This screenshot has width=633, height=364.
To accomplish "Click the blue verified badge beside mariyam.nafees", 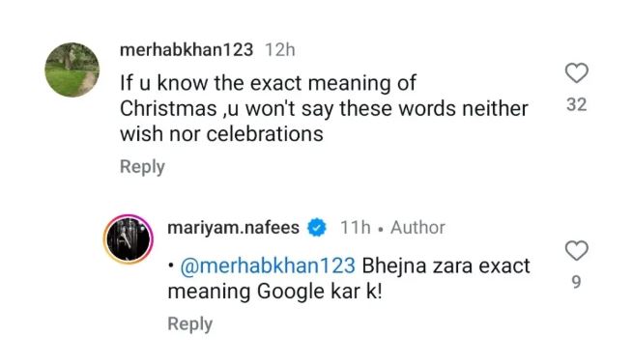I will (317, 228).
